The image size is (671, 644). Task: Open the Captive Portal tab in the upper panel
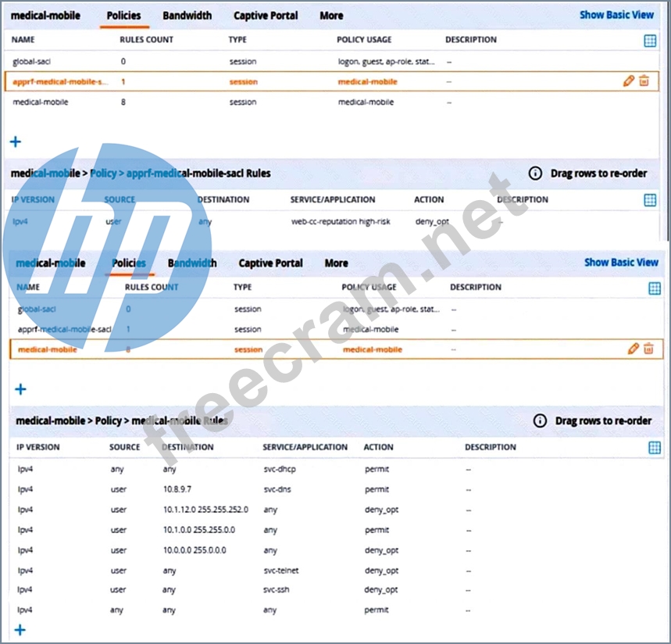click(266, 16)
